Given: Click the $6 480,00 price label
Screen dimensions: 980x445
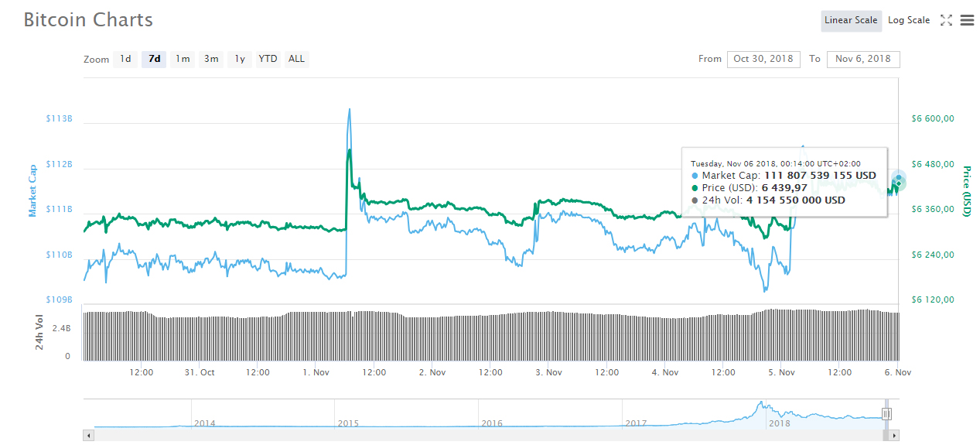Looking at the screenshot, I should [x=932, y=164].
